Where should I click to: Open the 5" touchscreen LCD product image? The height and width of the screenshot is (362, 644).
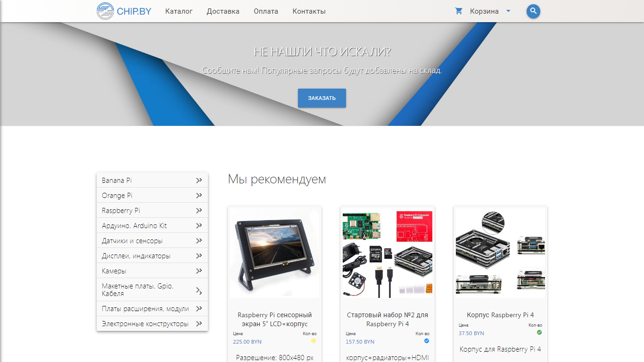click(x=274, y=253)
